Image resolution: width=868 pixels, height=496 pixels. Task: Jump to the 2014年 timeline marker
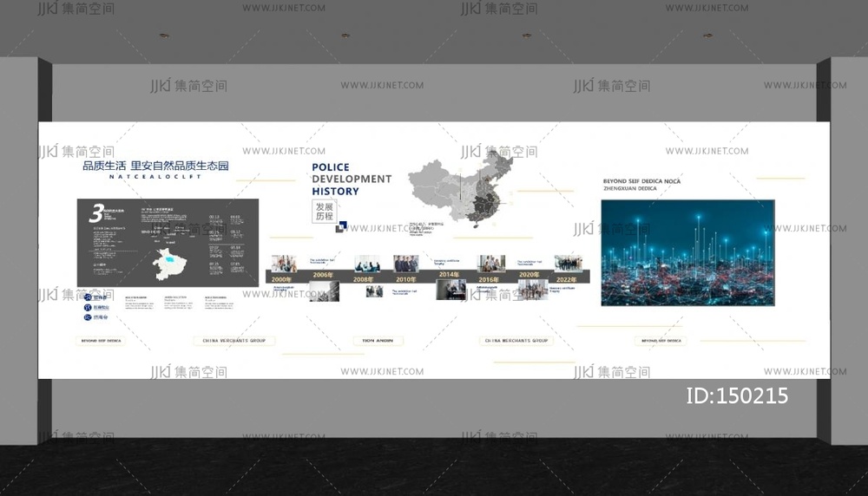[449, 276]
